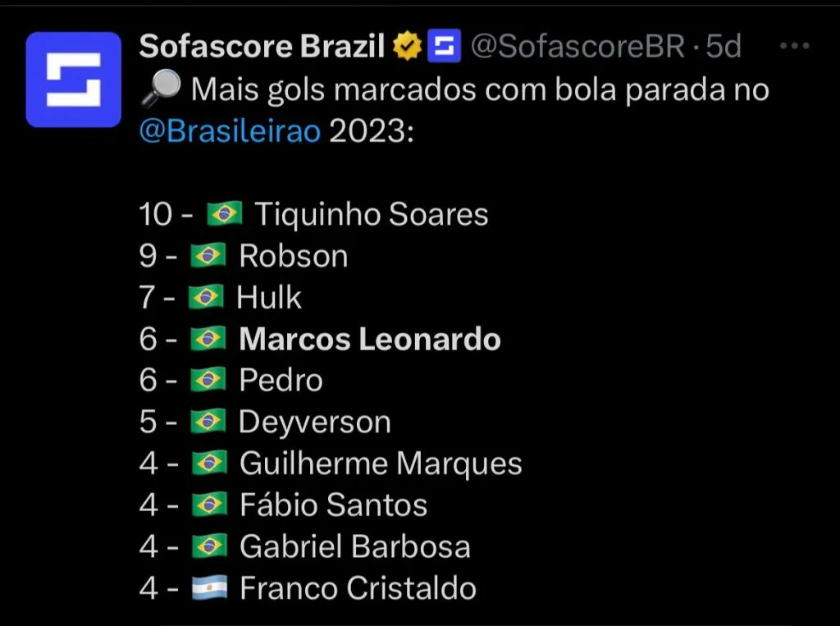Click the Sofascore Brazil display name
The image size is (840, 626).
coord(262,47)
